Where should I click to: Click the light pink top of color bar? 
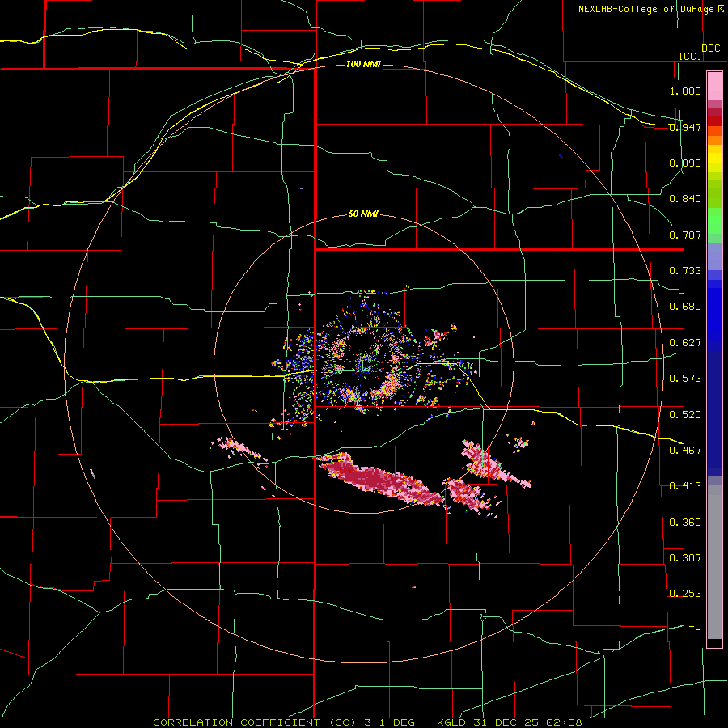[x=714, y=87]
